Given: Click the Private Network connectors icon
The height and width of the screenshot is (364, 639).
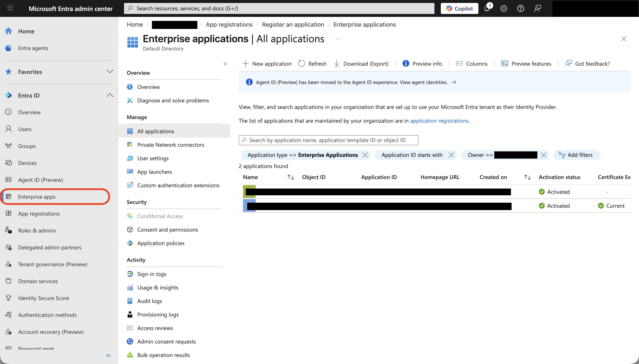Looking at the screenshot, I should pos(130,144).
